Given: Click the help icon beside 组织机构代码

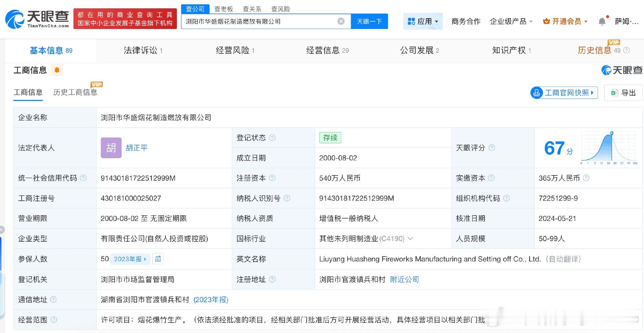Looking at the screenshot, I should 506,198.
